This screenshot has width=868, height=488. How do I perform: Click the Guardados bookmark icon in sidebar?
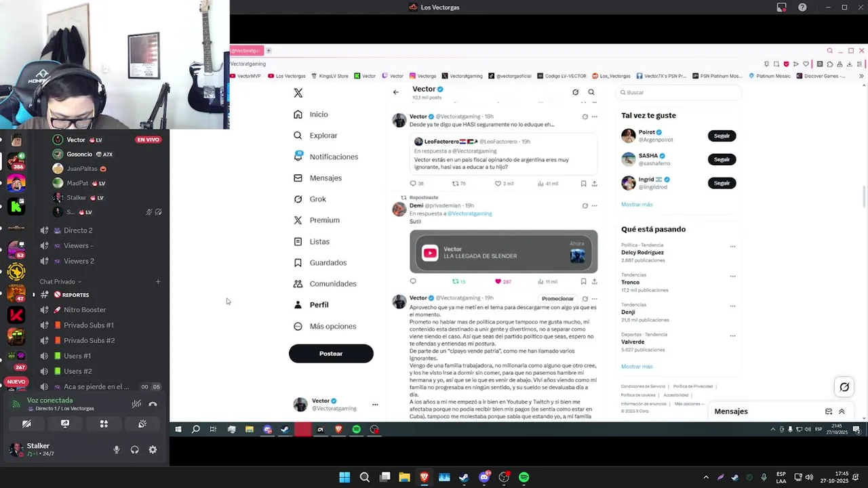click(x=298, y=262)
